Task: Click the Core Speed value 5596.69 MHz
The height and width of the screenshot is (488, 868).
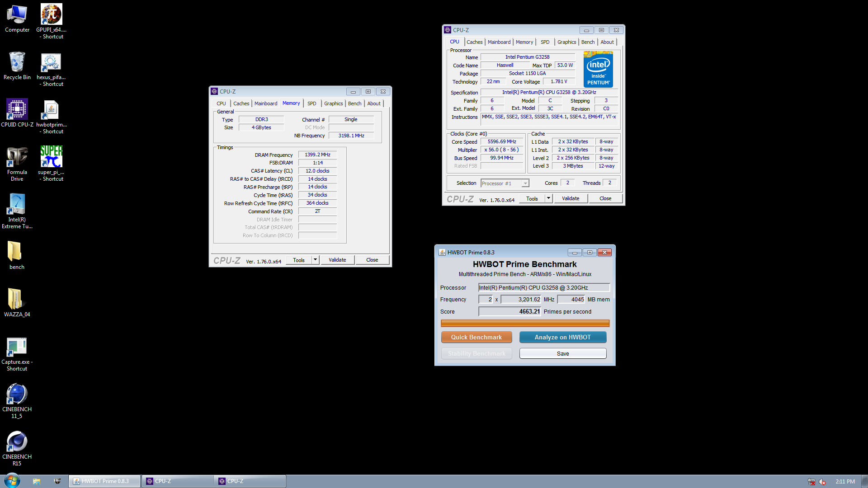Action: point(502,141)
